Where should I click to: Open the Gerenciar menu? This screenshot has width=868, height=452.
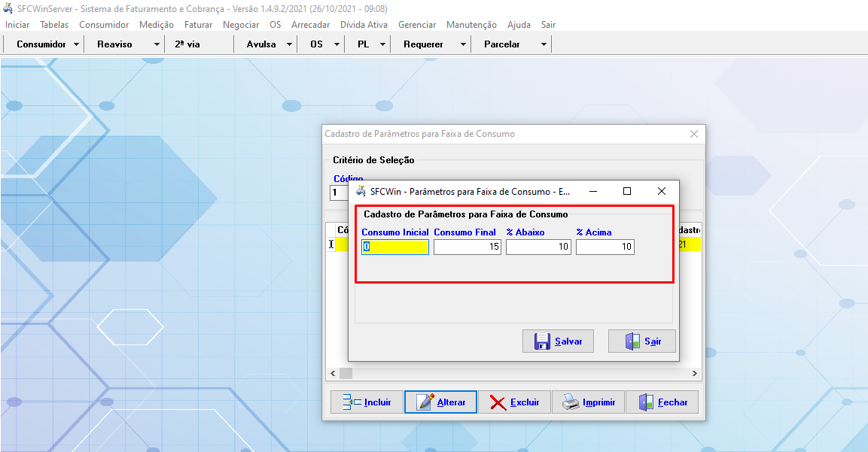(x=417, y=25)
